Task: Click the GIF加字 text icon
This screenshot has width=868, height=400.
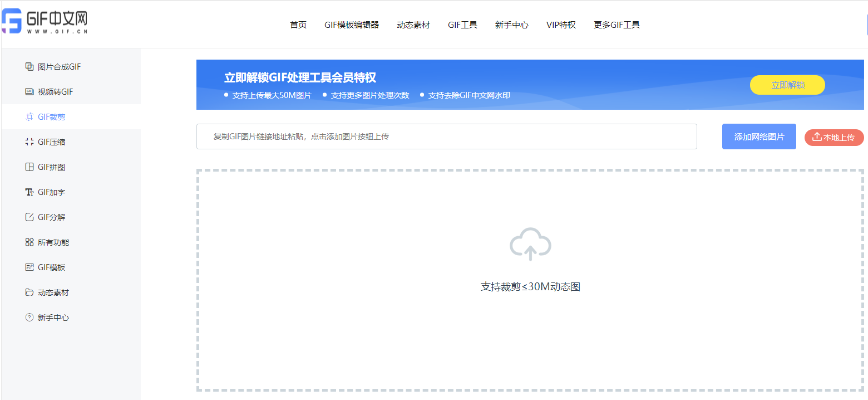Action: pos(29,192)
